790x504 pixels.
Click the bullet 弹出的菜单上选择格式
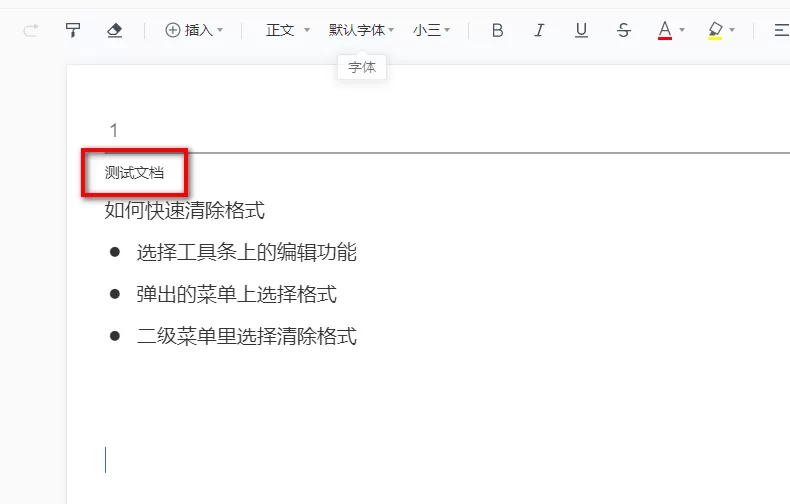236,294
